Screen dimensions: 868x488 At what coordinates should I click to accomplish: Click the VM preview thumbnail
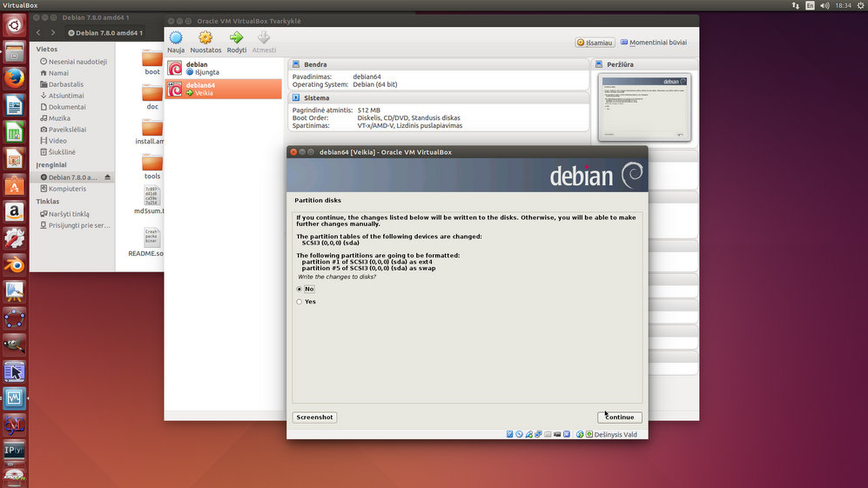pos(645,106)
